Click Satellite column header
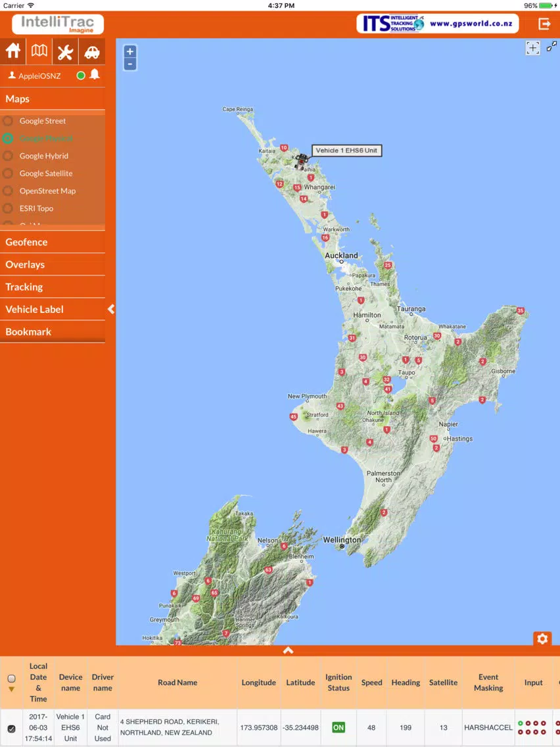This screenshot has height=747, width=560. point(443,682)
